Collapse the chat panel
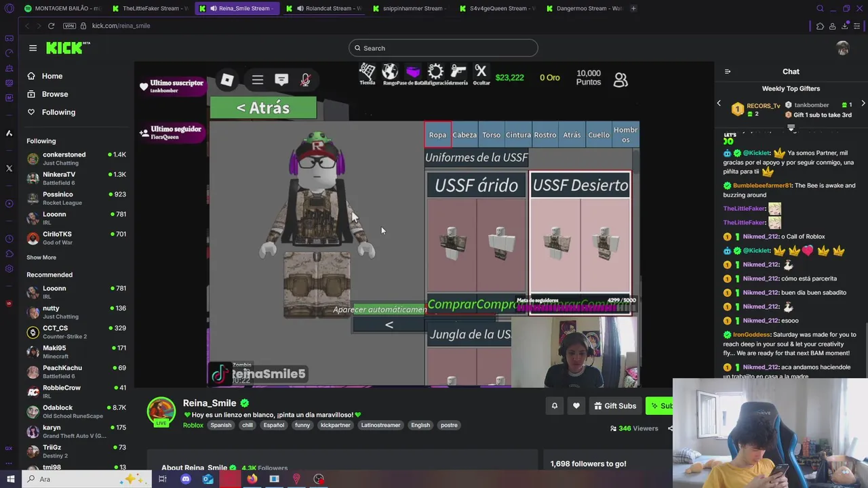Screen dimensions: 868x488 click(728, 72)
